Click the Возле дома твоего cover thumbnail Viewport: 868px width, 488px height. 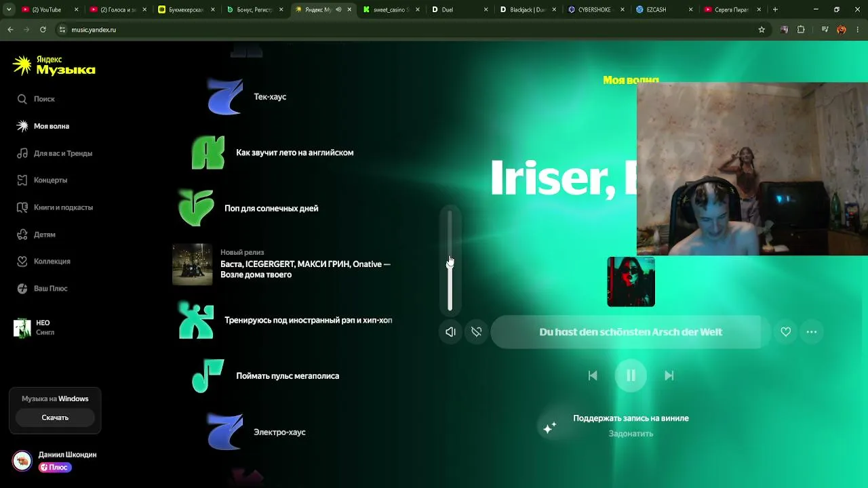point(192,264)
